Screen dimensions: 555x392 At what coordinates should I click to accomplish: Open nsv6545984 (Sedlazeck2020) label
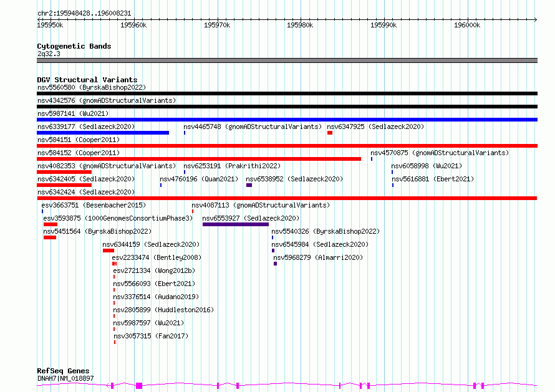coord(320,244)
